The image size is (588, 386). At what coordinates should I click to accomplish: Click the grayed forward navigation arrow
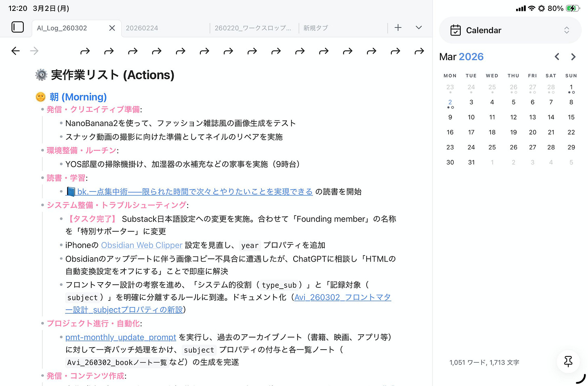tap(34, 51)
